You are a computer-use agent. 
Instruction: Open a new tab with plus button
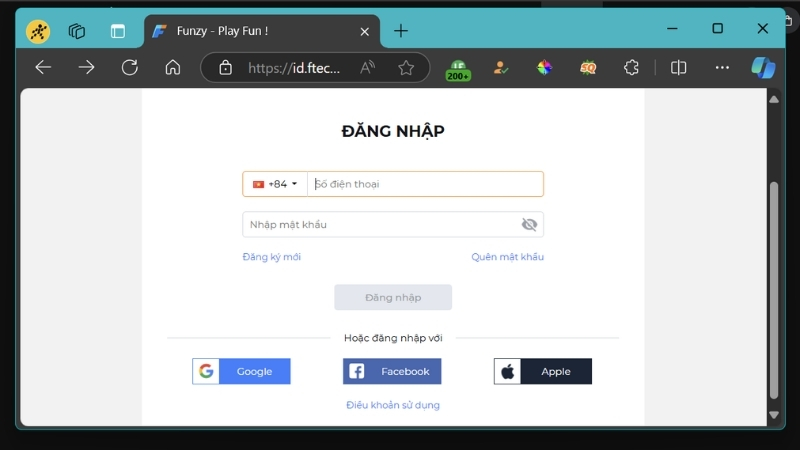(x=401, y=31)
